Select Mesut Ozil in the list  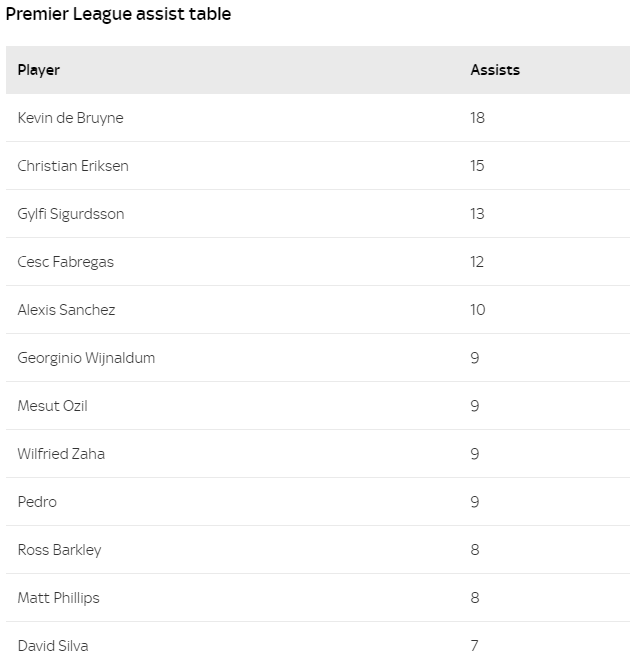[x=53, y=406]
